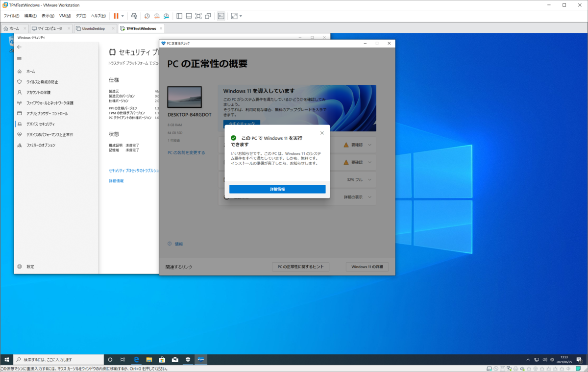588x372 pixels.
Task: Click the Send Ctrl+Alt+Del toolbar icon
Action: tap(134, 16)
